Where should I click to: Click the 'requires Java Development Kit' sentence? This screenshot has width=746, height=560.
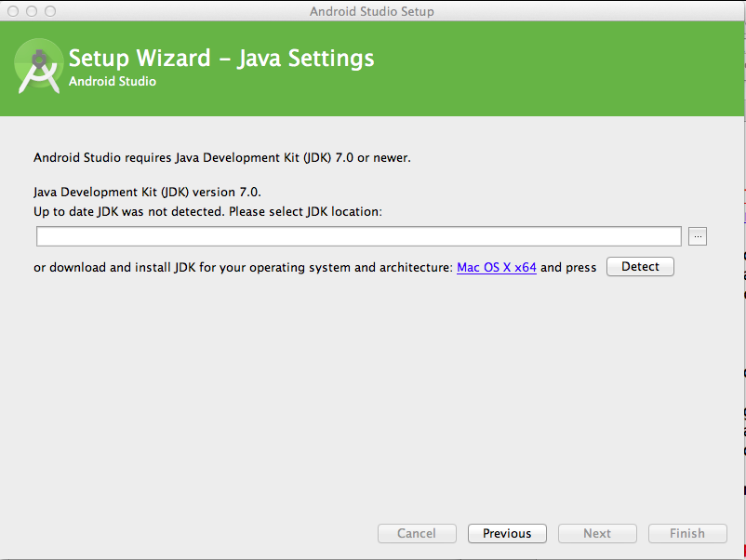(222, 157)
